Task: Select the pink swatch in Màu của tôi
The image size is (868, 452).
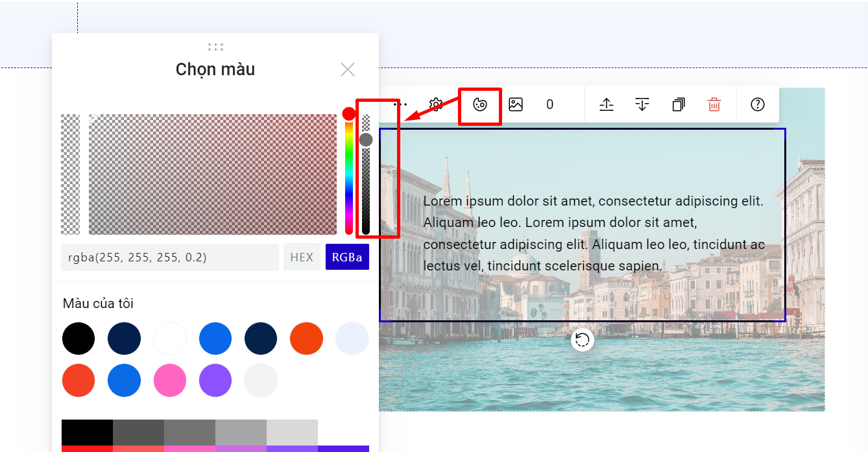Action: (x=170, y=381)
